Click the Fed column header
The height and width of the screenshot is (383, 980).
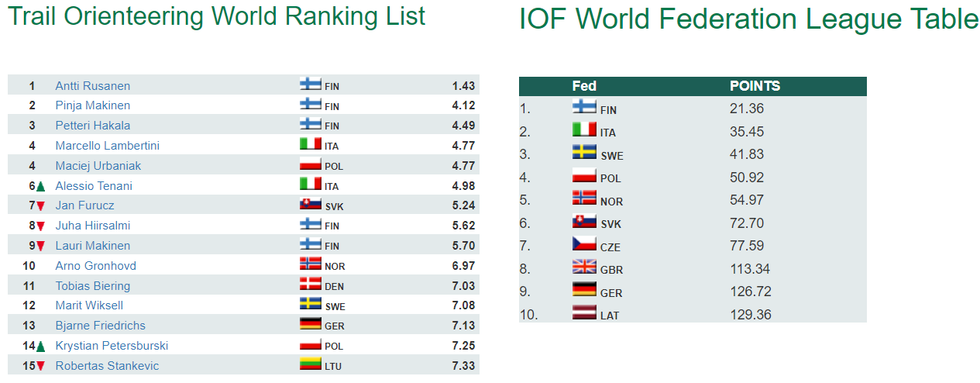click(x=583, y=86)
